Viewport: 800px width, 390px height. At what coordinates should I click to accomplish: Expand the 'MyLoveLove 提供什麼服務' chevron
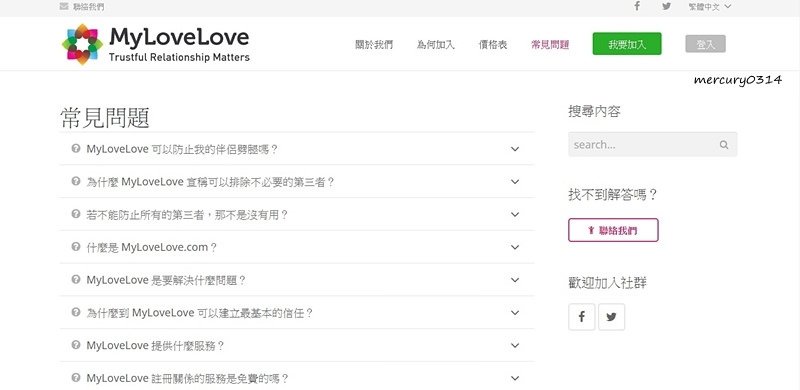(515, 346)
